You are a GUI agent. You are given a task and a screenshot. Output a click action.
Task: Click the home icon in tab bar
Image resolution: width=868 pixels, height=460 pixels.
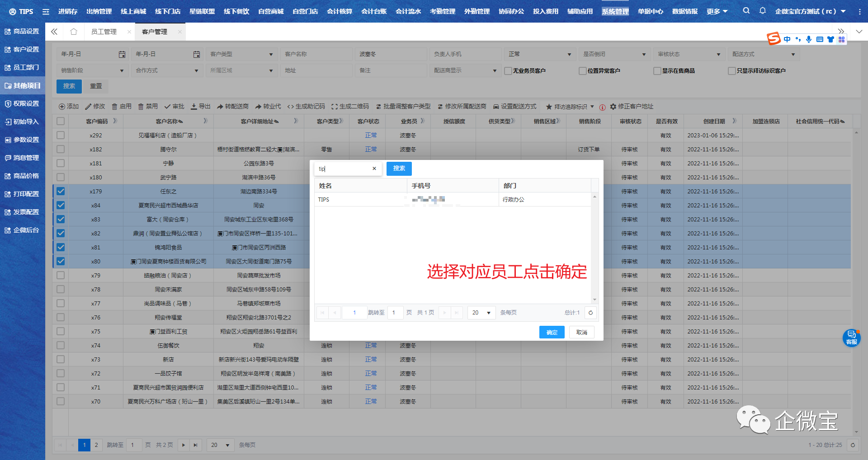74,32
